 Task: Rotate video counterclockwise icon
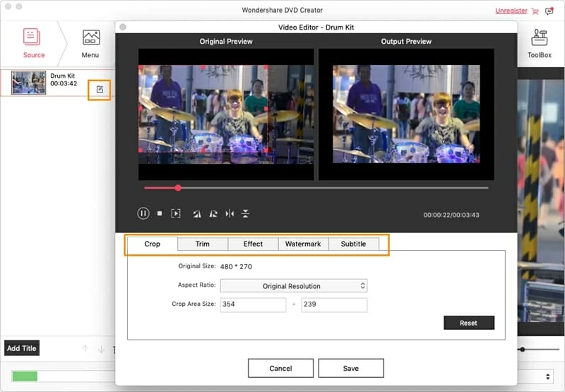point(197,213)
